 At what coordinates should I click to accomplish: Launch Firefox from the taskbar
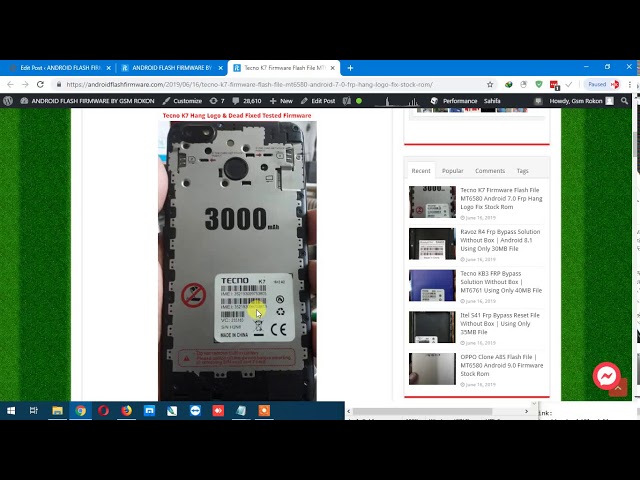click(127, 411)
